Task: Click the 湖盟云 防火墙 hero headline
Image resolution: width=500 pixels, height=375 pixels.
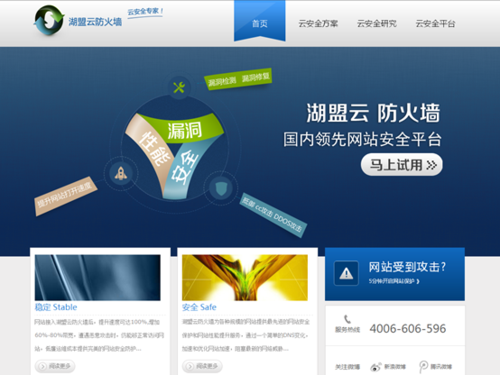Action: coord(373,113)
